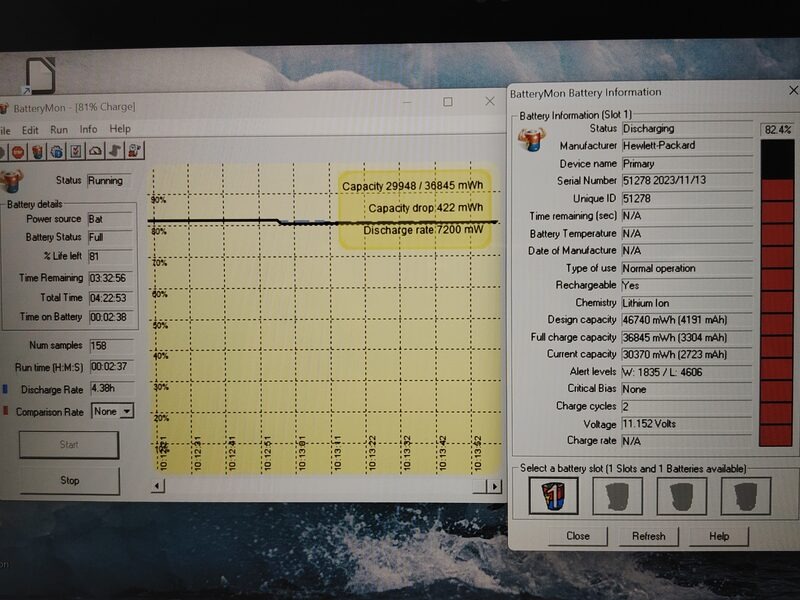Open the document shortcut on the desktop

pos(40,76)
